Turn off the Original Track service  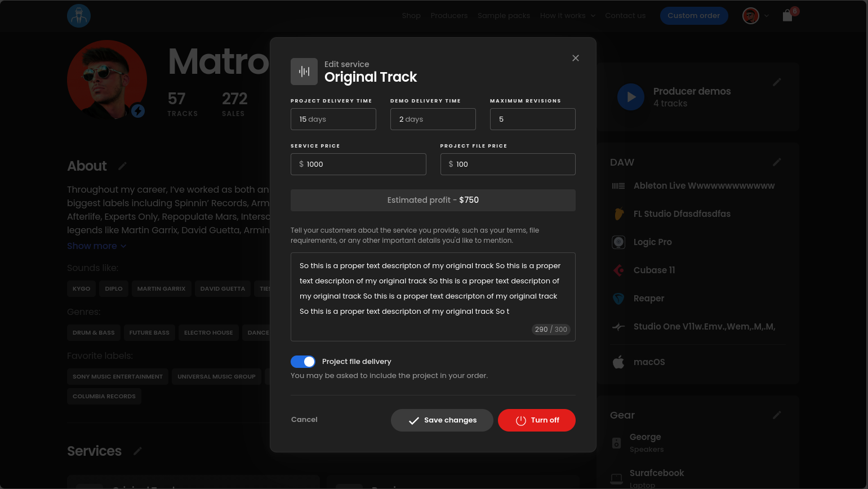click(x=536, y=420)
